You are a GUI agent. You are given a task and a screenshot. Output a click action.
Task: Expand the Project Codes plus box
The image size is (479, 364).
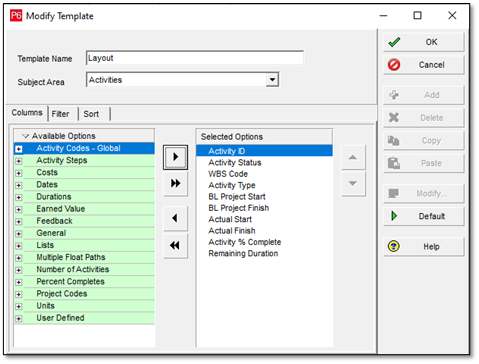coord(19,294)
